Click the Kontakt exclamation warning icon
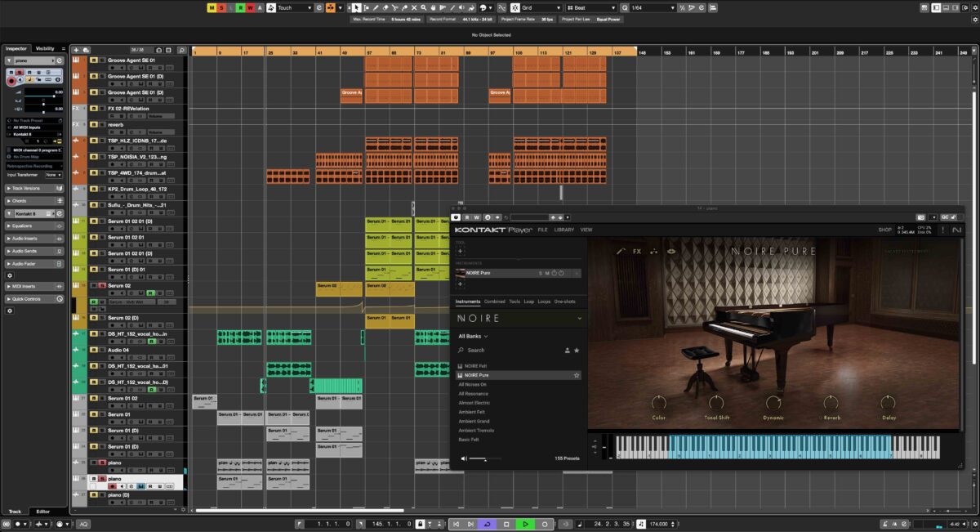 click(942, 230)
